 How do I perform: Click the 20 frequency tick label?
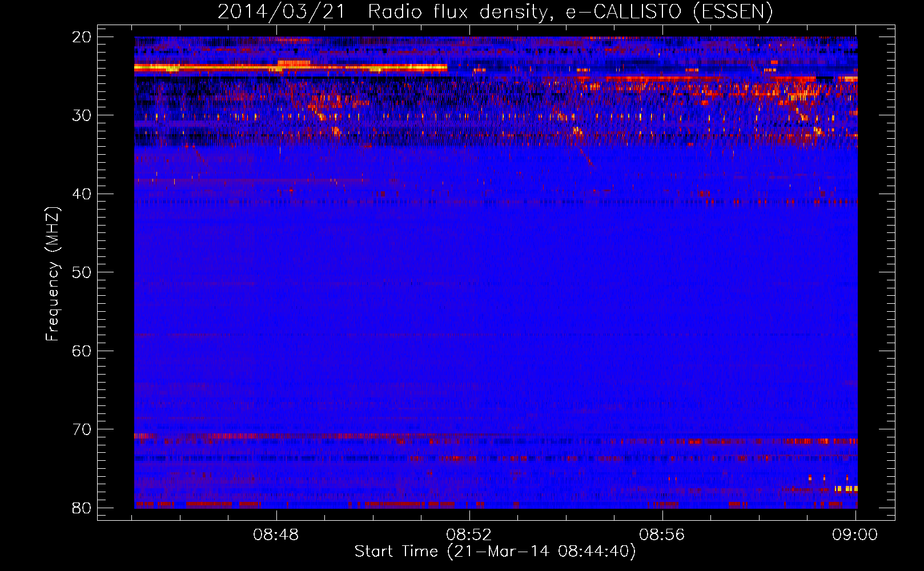82,37
